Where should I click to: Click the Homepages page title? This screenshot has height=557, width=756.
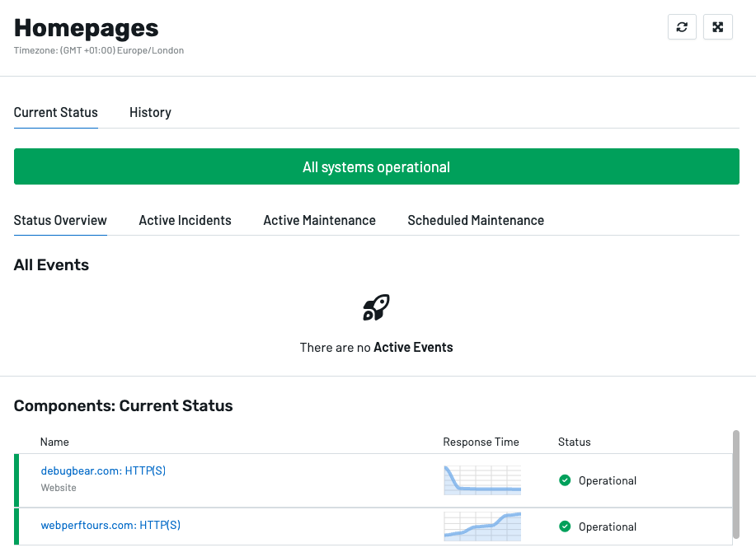click(86, 28)
